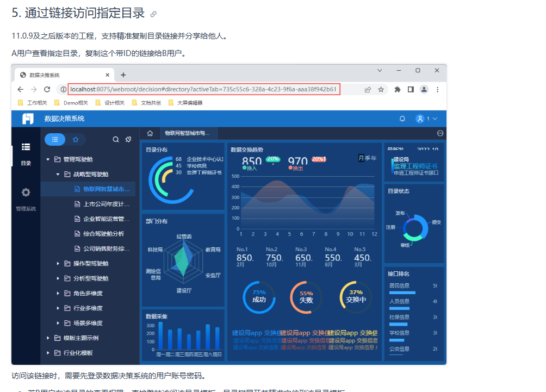
Task: Click the 75% 成功 progress ring
Action: pos(259,297)
